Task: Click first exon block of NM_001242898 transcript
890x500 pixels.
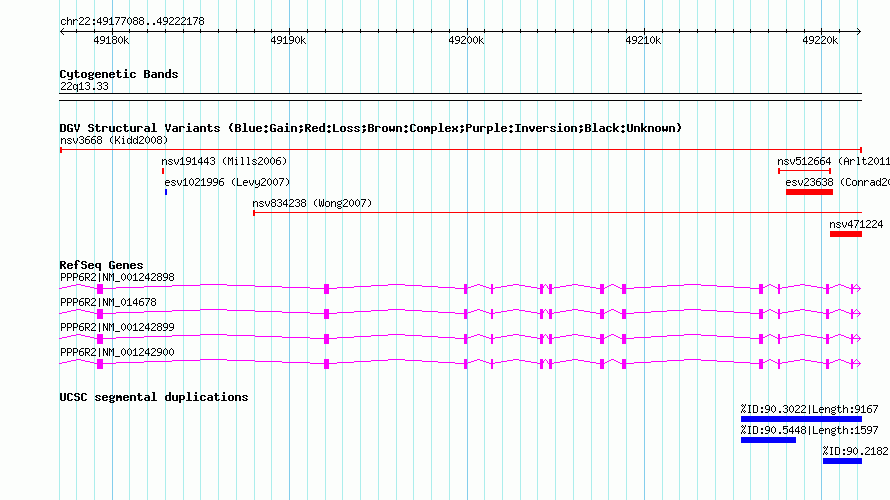Action: [x=100, y=289]
